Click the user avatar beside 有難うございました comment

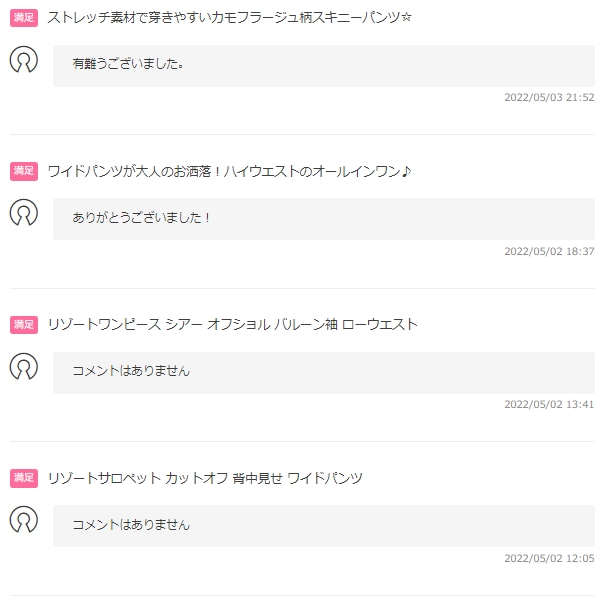[24, 60]
